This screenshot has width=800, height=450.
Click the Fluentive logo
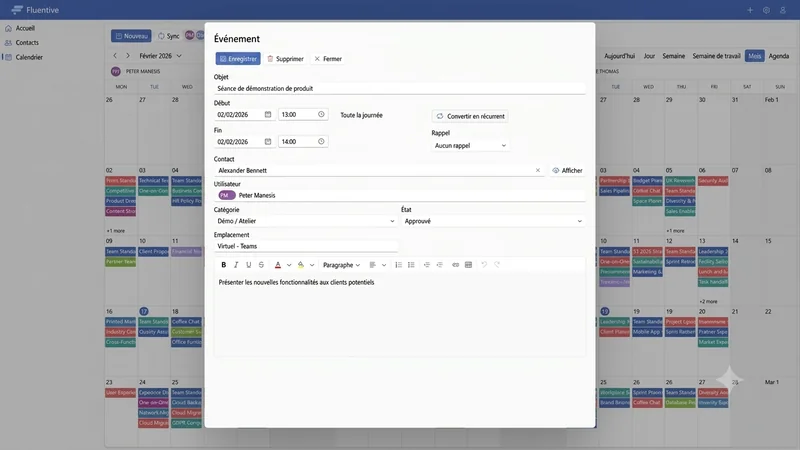[x=35, y=10]
